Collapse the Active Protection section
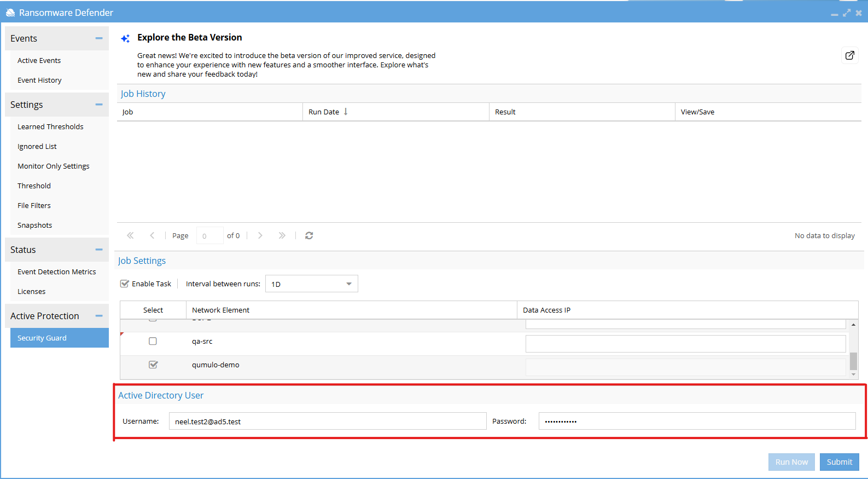 [x=99, y=316]
